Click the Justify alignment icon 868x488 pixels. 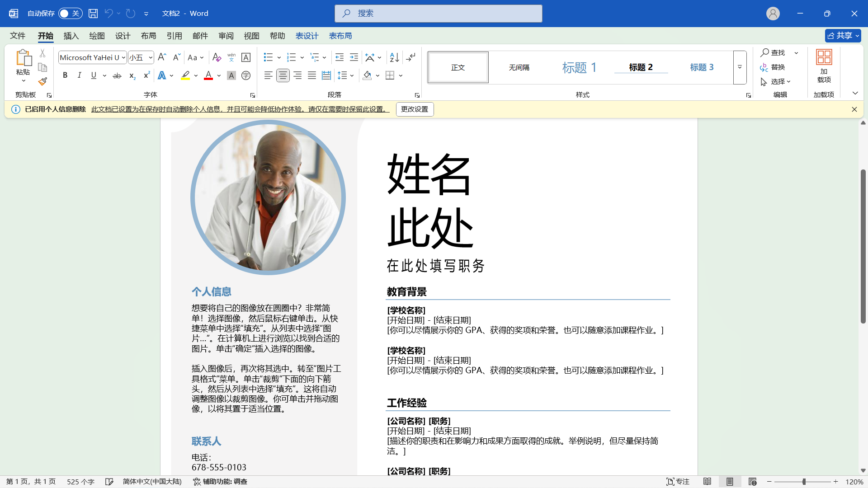click(312, 75)
